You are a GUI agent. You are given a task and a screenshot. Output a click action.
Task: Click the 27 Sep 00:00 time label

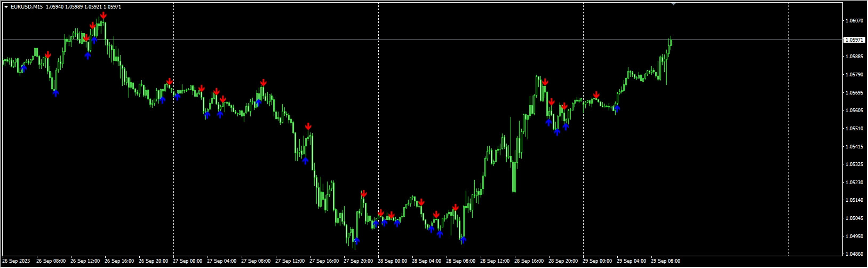coord(188,262)
